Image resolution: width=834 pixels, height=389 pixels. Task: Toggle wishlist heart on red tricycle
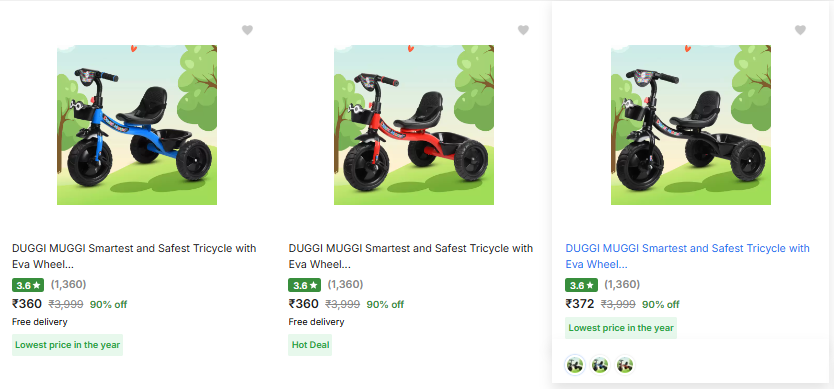(x=523, y=30)
